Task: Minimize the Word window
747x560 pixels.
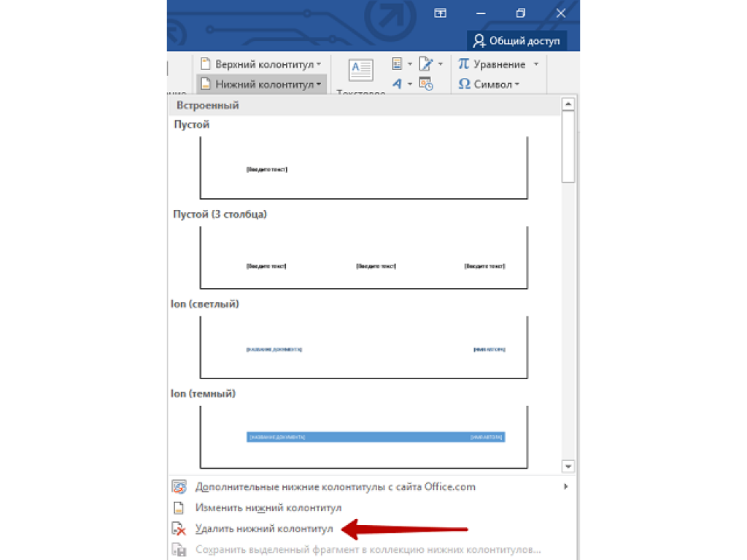Action: click(x=481, y=13)
